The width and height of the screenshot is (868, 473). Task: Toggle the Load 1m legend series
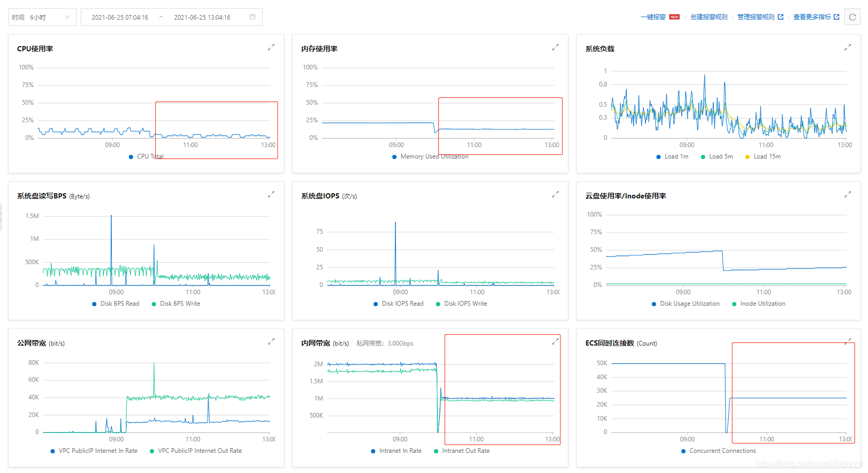pyautogui.click(x=672, y=156)
